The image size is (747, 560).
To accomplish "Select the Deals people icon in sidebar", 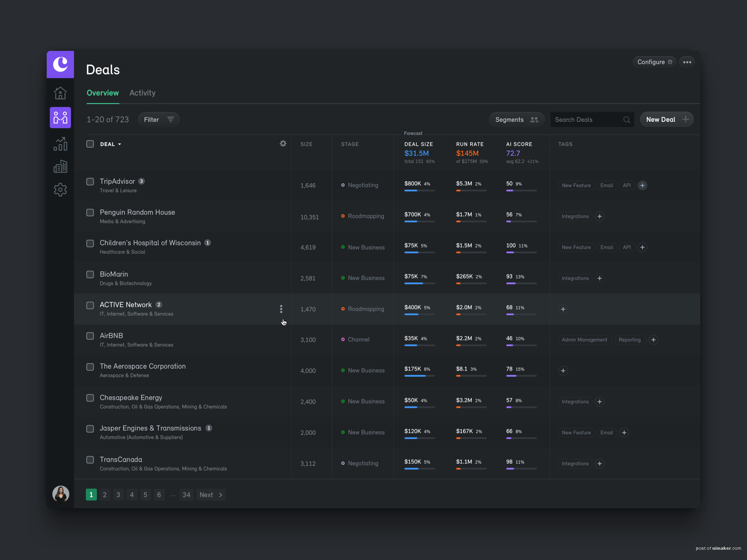I will (60, 118).
